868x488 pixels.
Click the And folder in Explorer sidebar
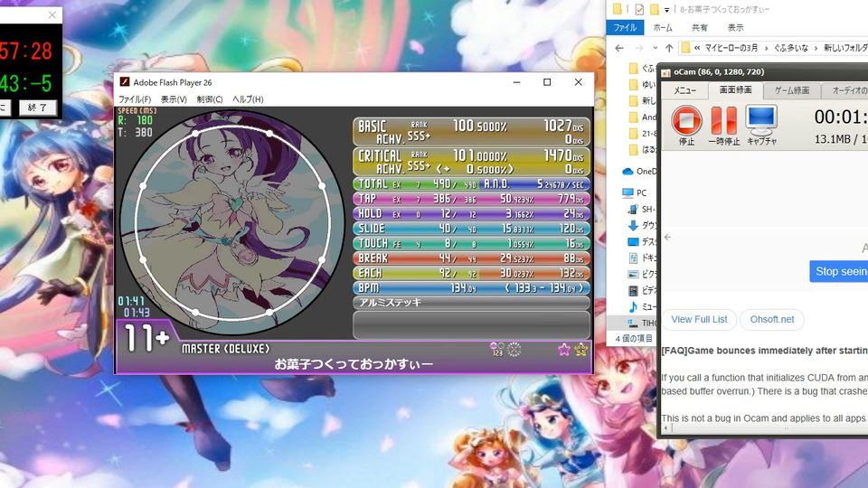(642, 117)
